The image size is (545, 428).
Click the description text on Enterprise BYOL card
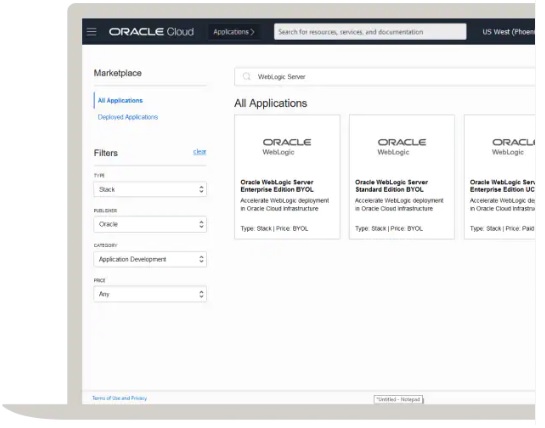(x=285, y=205)
